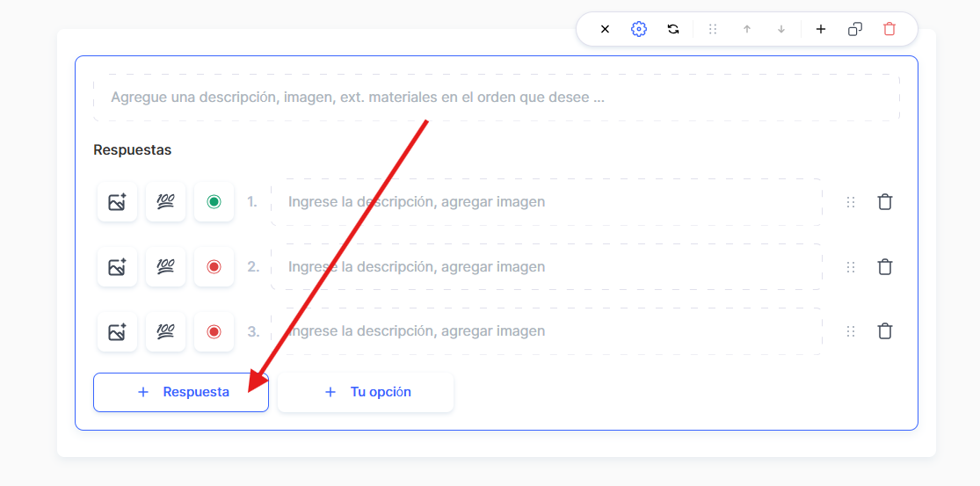Add a new answer with Respuesta button
The height and width of the screenshot is (486, 980).
(x=181, y=392)
